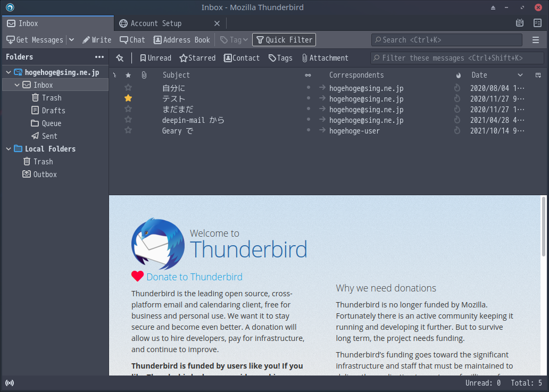Open the hamburger application menu
The width and height of the screenshot is (549, 392).
point(536,39)
